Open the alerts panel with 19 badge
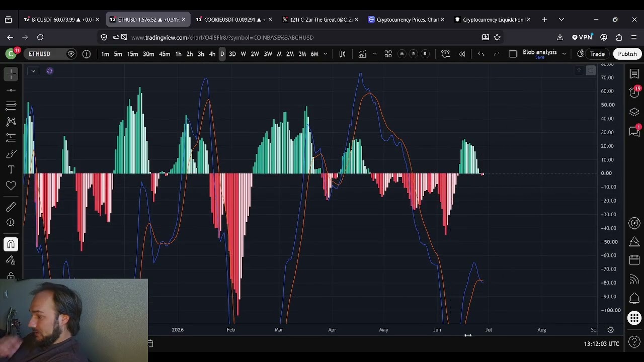The width and height of the screenshot is (644, 362). (634, 93)
